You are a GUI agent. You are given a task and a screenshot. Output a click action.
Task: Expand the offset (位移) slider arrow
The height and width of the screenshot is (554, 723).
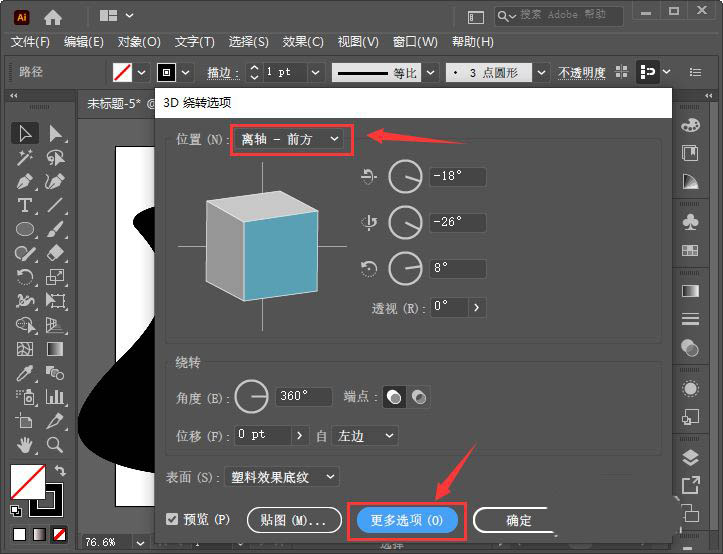pos(300,435)
